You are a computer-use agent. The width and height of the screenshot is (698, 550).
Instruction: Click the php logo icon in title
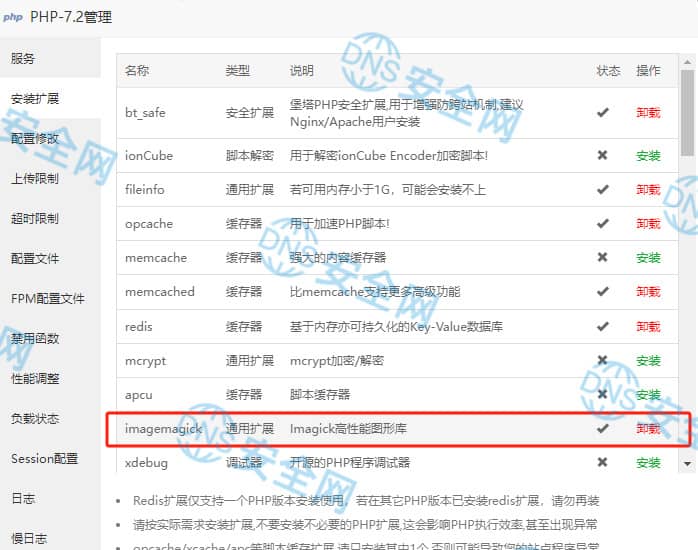click(13, 17)
